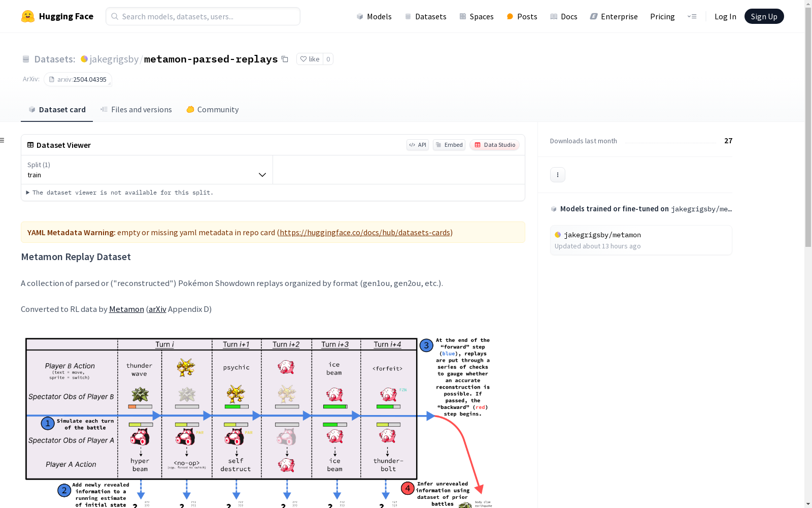Click the Embed button in Dataset Viewer
812x508 pixels.
coord(449,145)
